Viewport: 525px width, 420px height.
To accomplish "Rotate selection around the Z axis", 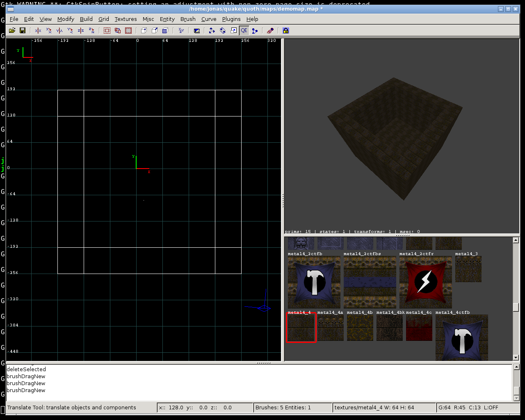I will coord(91,30).
